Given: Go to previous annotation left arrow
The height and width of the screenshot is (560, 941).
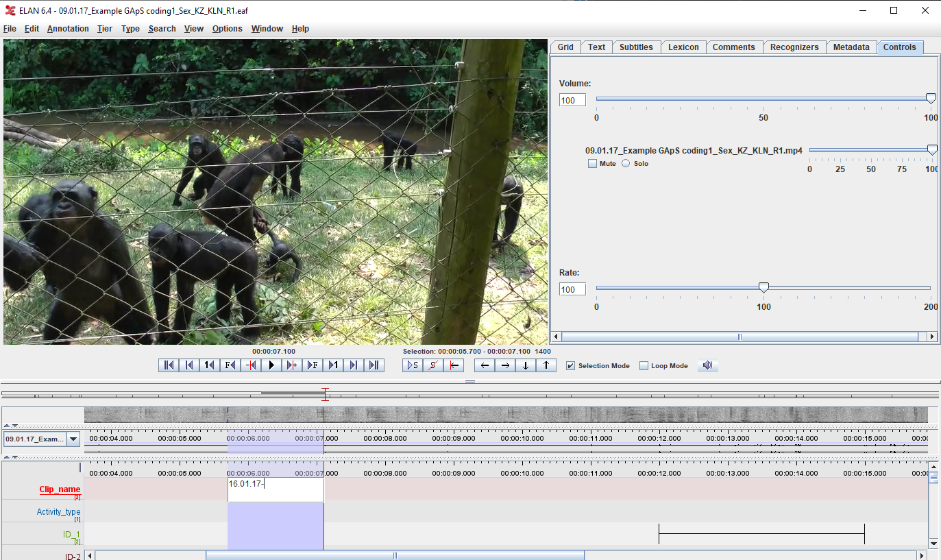Looking at the screenshot, I should pos(485,365).
